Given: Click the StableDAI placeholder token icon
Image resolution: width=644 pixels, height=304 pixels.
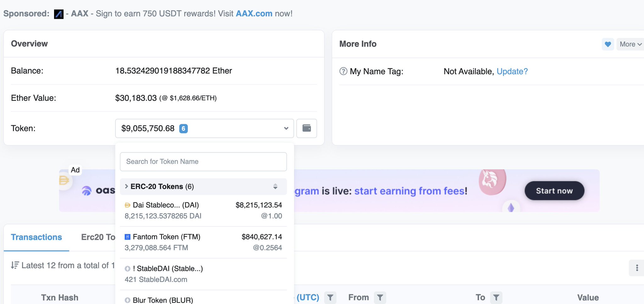Looking at the screenshot, I should click(127, 268).
